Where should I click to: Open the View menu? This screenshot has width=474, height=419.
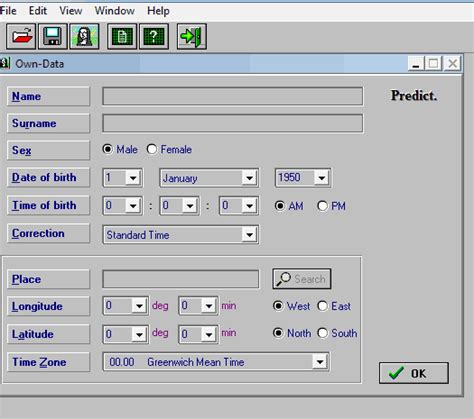[x=71, y=11]
